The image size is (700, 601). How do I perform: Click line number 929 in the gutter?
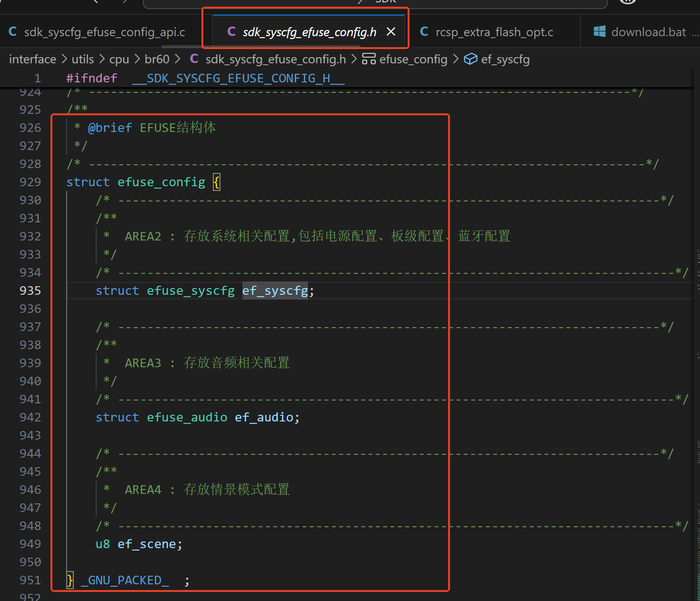click(30, 182)
